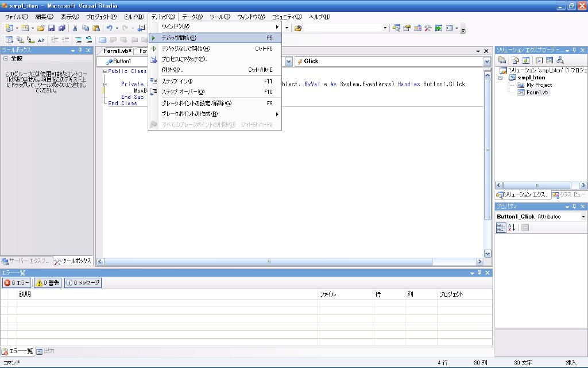Click the Open File folder icon
The height and width of the screenshot is (368, 588).
[x=41, y=28]
